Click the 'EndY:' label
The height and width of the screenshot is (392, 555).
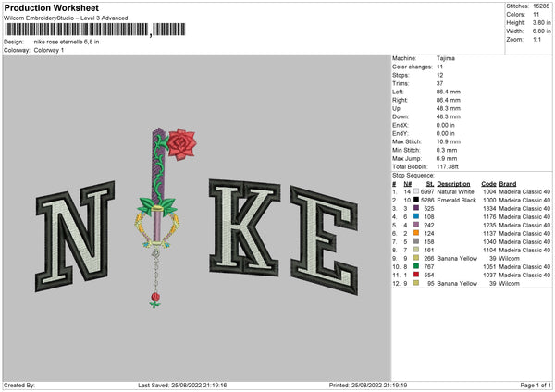(x=400, y=133)
